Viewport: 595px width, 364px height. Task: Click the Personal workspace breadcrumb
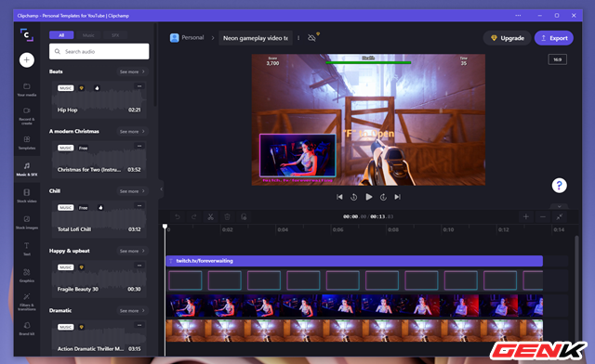pyautogui.click(x=187, y=37)
